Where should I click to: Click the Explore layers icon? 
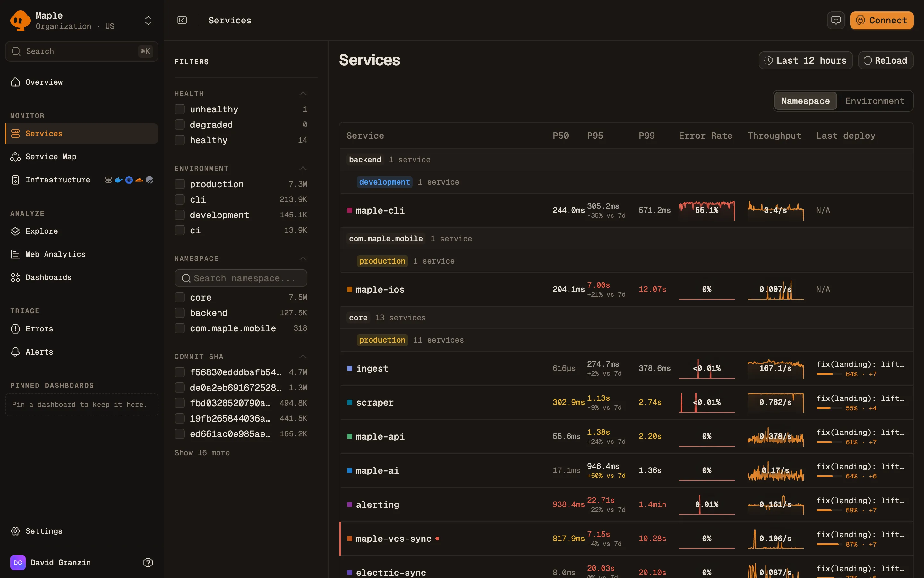tap(15, 231)
